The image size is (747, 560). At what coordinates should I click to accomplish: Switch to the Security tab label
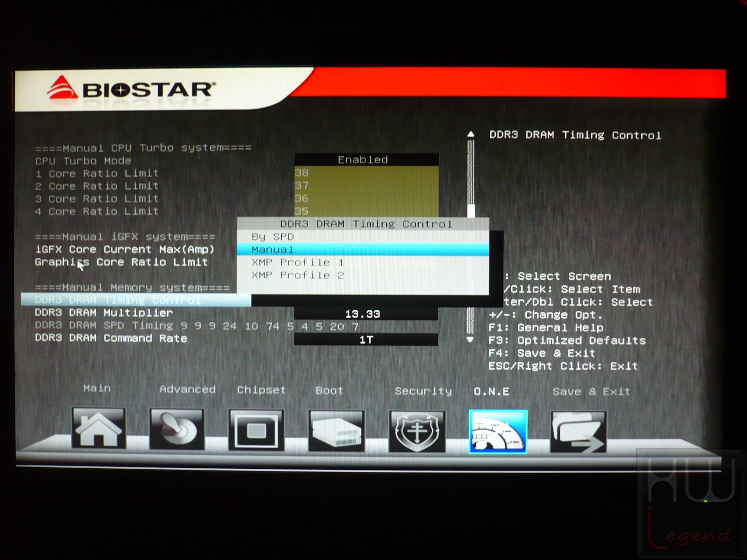click(423, 391)
